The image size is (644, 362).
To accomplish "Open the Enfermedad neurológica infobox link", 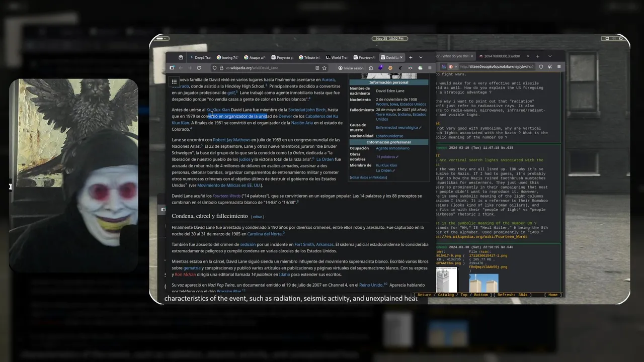I will coord(397,127).
